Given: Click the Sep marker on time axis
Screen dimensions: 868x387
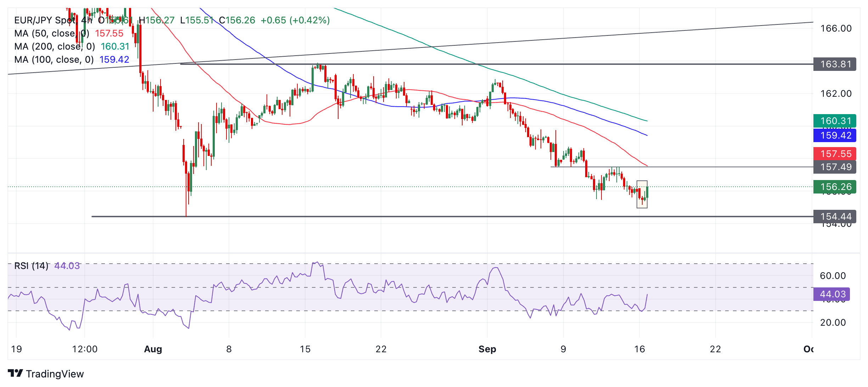Looking at the screenshot, I should tap(487, 349).
